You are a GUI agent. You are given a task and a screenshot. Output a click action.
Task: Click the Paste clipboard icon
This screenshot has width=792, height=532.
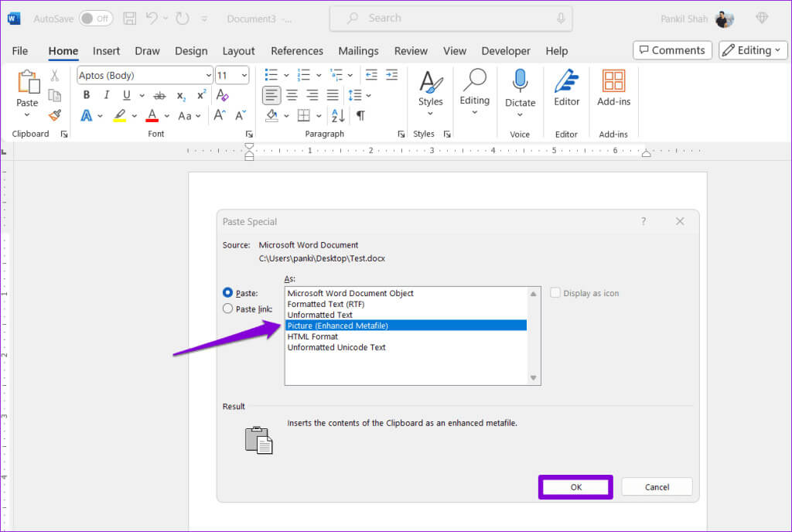click(x=28, y=82)
